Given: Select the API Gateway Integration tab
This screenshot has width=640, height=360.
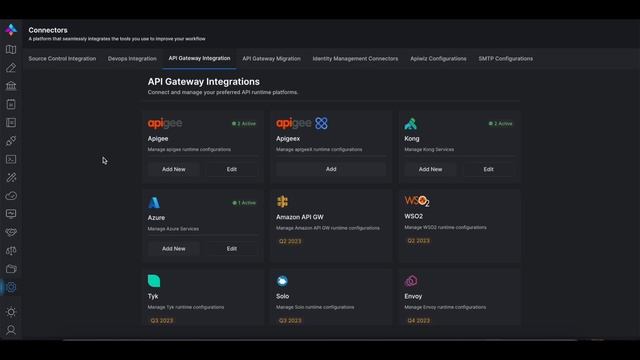Looking at the screenshot, I should click(x=199, y=58).
